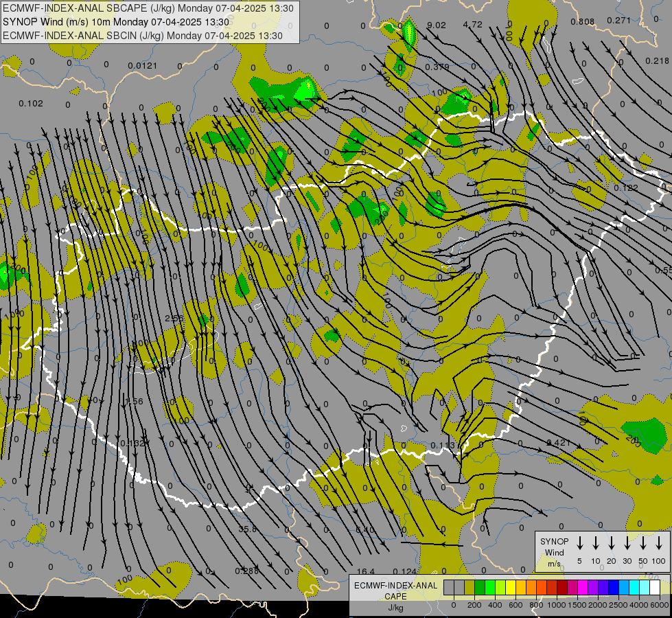
Task: Click the map value 0.102
Action: (x=31, y=104)
